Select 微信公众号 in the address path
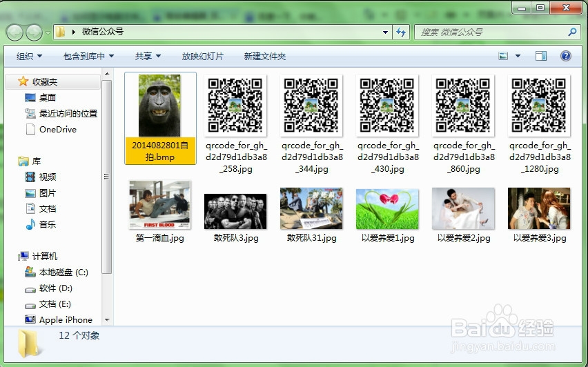 click(x=103, y=32)
